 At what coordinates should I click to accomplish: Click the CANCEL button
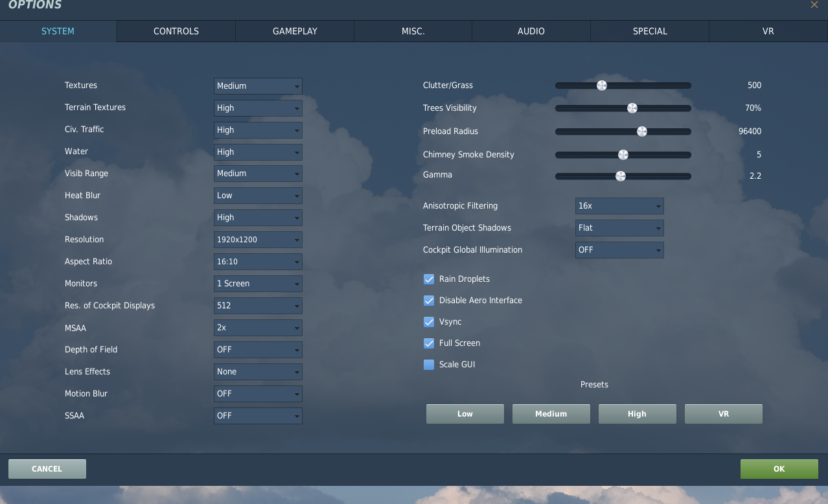(x=47, y=469)
